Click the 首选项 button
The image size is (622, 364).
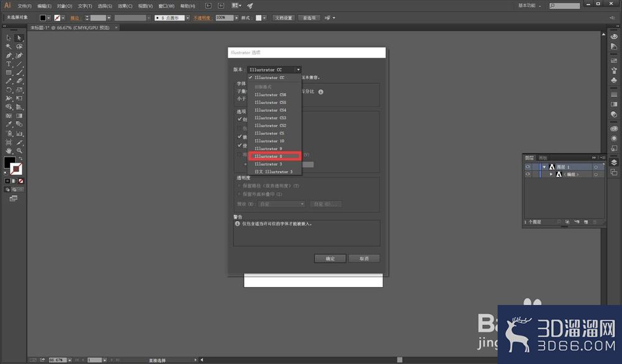[x=309, y=18]
